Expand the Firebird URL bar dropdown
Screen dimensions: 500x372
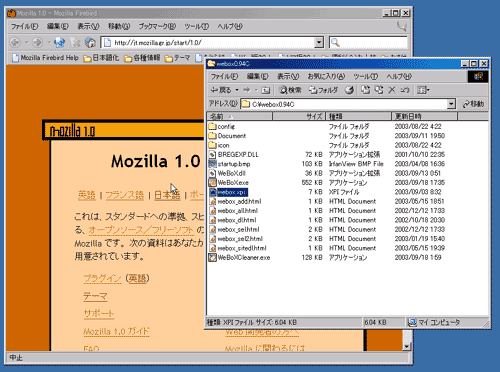(319, 42)
